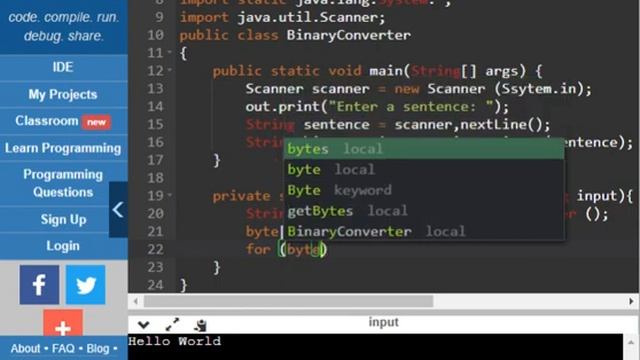Open the IDE menu item
Image resolution: width=640 pixels, height=360 pixels.
point(63,67)
